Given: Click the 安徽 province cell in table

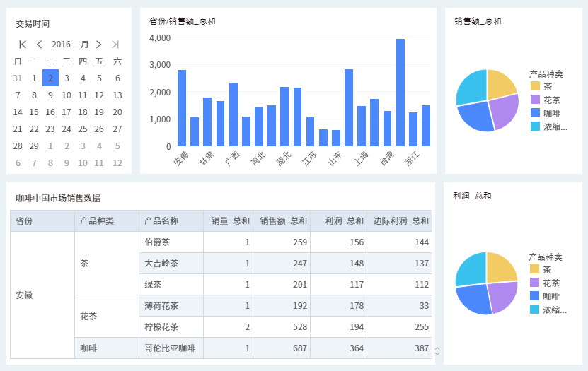Looking at the screenshot, I should 25,295.
